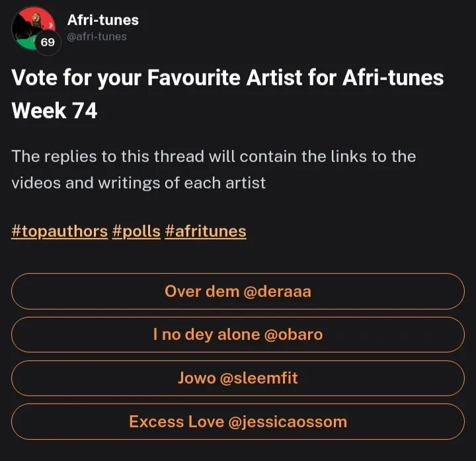Follow the #afritunes hashtag link
Viewport: 476px width, 461px height.
(x=206, y=231)
